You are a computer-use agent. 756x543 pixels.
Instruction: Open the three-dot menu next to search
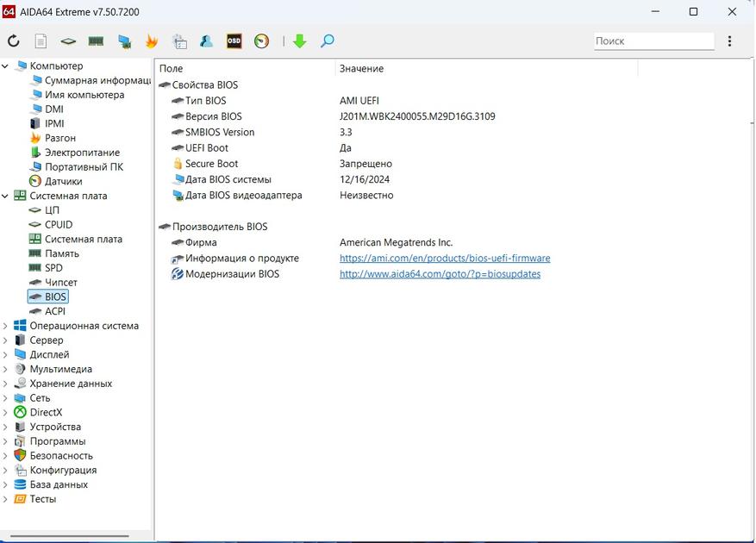click(x=729, y=41)
